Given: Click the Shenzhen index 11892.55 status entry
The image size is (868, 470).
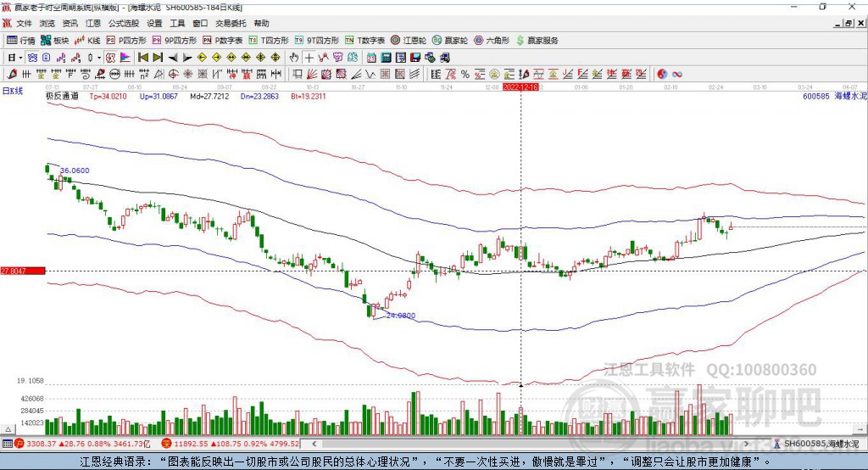Looking at the screenshot, I should click(x=231, y=444).
